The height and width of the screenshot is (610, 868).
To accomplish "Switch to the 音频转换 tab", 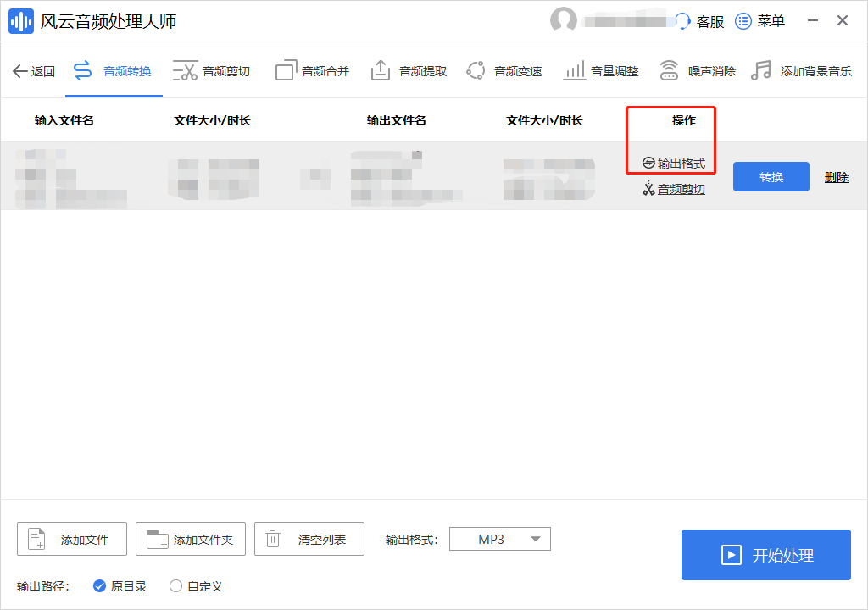I will [x=114, y=71].
